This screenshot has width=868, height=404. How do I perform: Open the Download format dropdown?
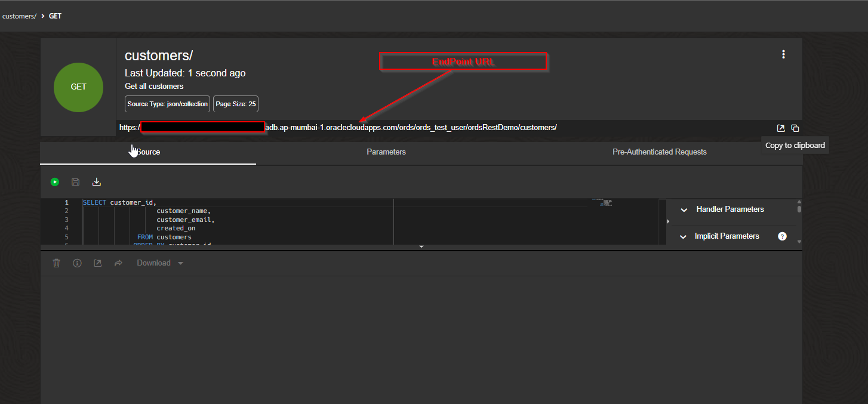[x=180, y=263]
